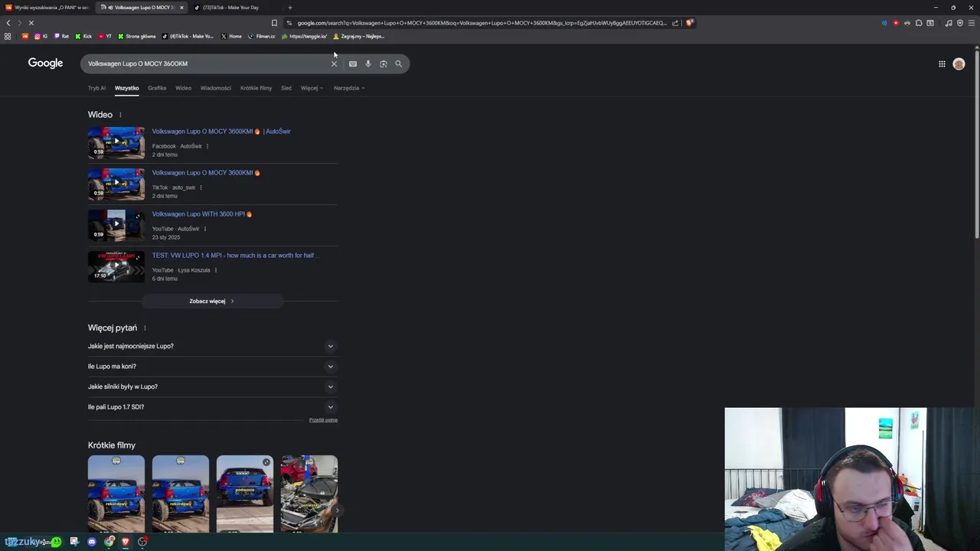980x551 pixels.
Task: Click the browser address bar URL
Action: tap(482, 23)
